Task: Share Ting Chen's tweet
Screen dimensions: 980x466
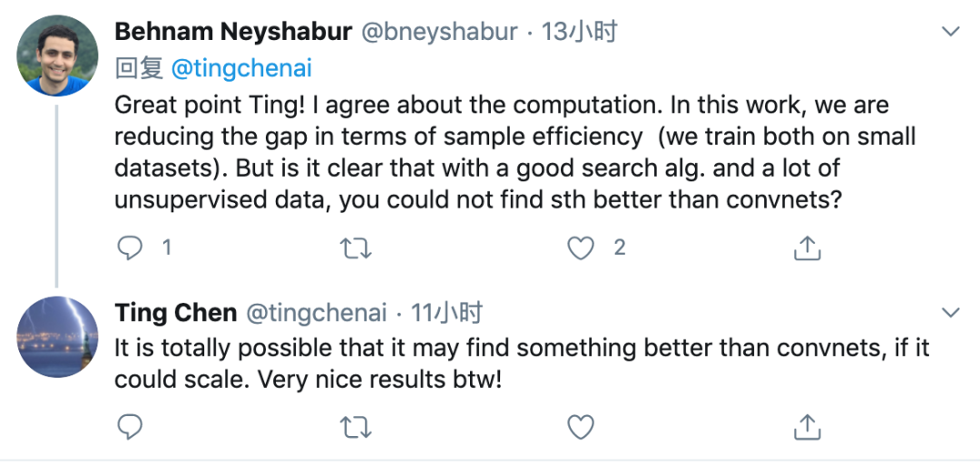Action: pyautogui.click(x=807, y=426)
